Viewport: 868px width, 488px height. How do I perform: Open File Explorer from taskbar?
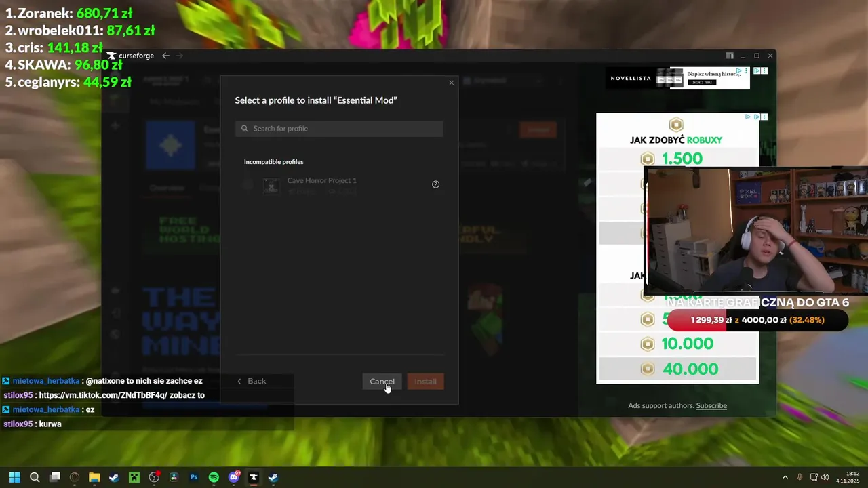coord(94,477)
